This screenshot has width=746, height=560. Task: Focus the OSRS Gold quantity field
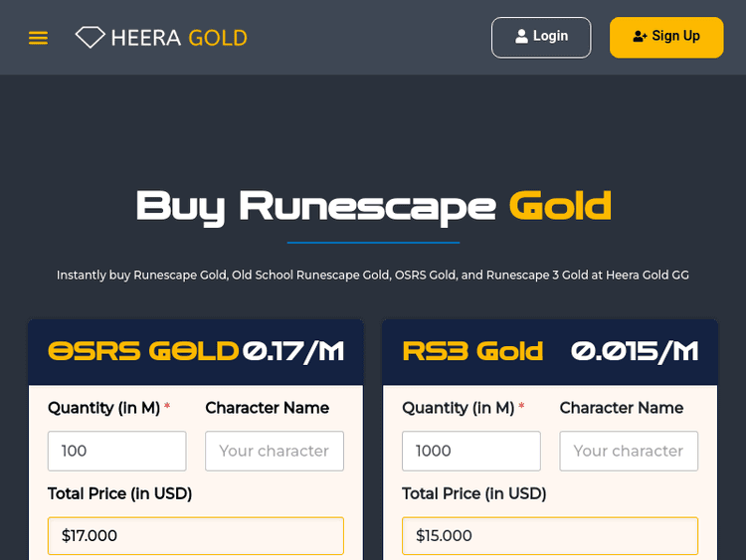click(x=116, y=451)
